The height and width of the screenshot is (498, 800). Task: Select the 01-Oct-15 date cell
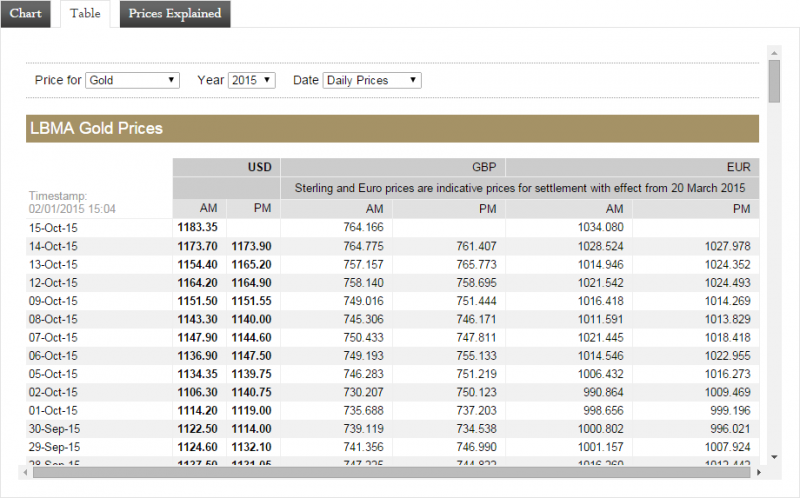[x=53, y=411]
